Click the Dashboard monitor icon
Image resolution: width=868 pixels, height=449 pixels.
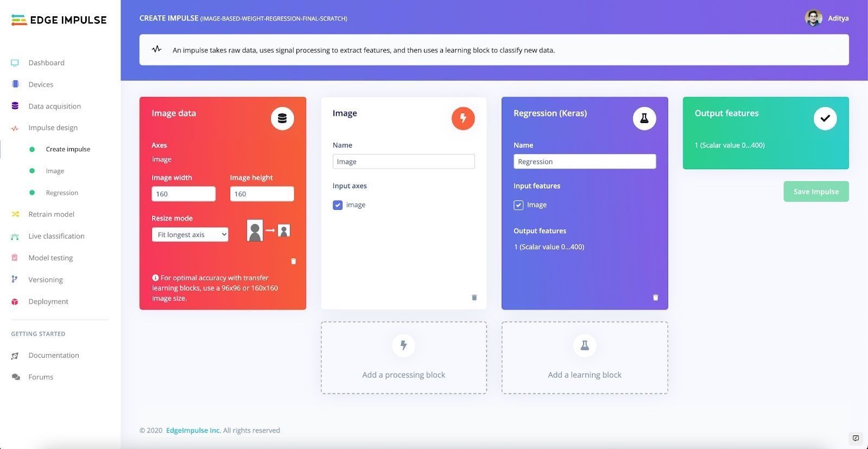click(x=15, y=63)
